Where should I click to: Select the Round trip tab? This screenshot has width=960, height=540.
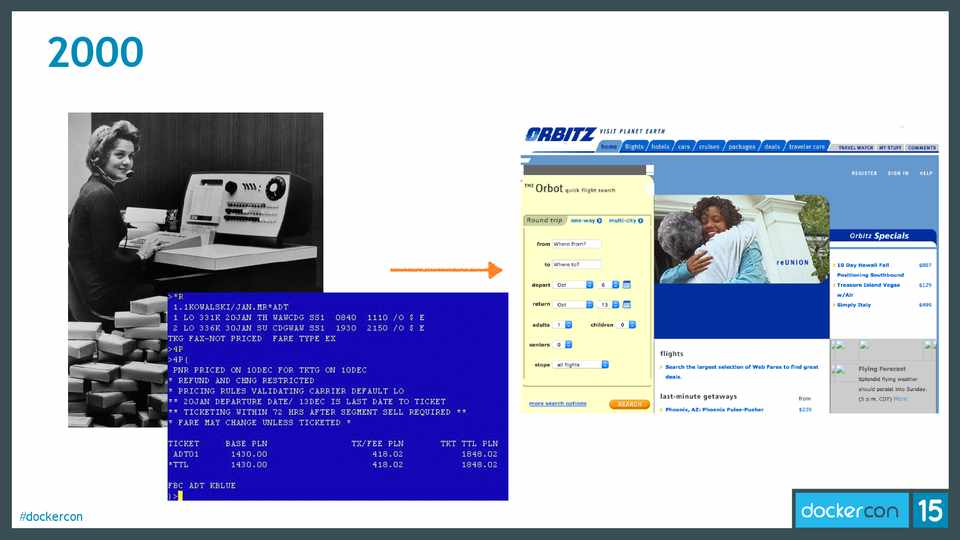click(545, 220)
